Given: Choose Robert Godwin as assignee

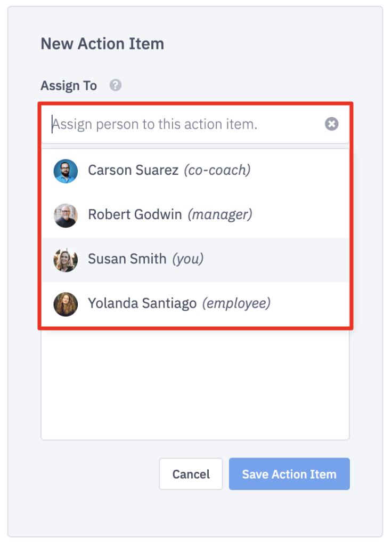Looking at the screenshot, I should 136,215.
